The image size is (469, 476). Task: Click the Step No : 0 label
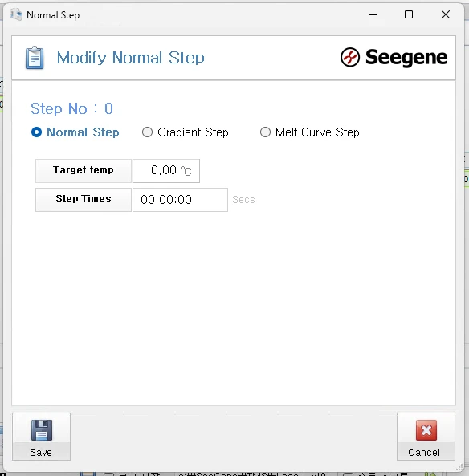click(72, 108)
